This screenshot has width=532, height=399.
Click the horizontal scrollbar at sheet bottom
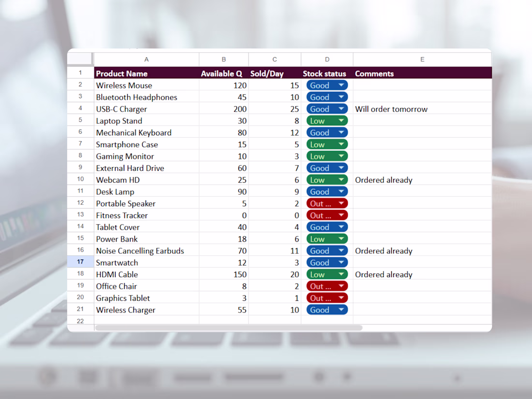[x=229, y=328]
